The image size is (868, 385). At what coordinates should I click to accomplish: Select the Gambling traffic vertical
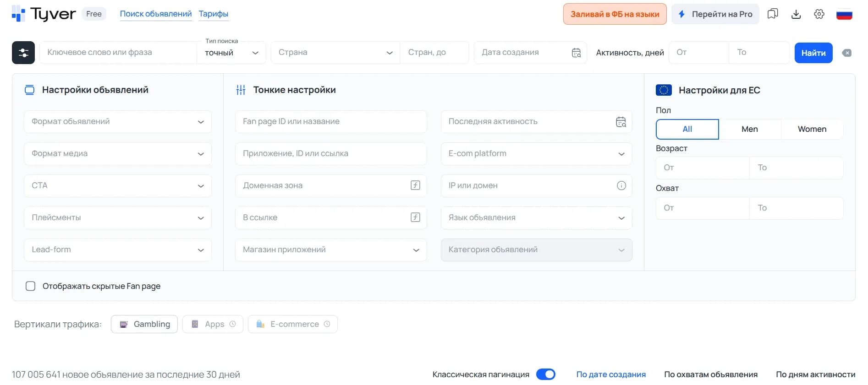coord(144,324)
